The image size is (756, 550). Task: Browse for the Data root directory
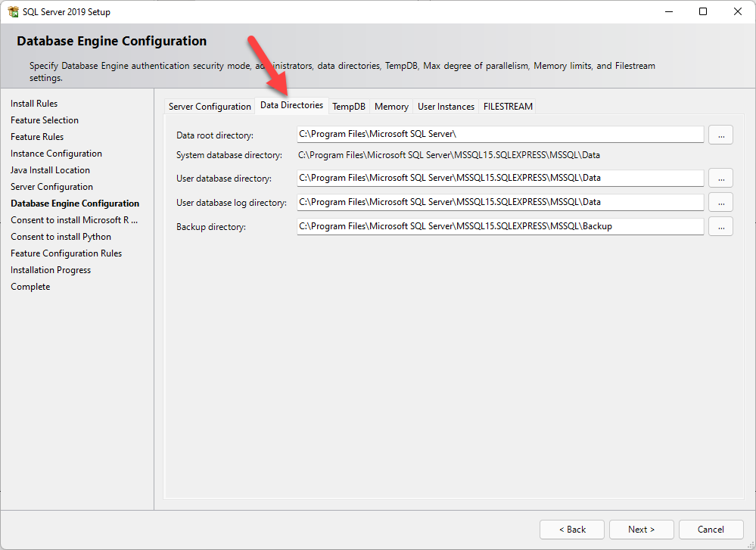[x=720, y=135]
